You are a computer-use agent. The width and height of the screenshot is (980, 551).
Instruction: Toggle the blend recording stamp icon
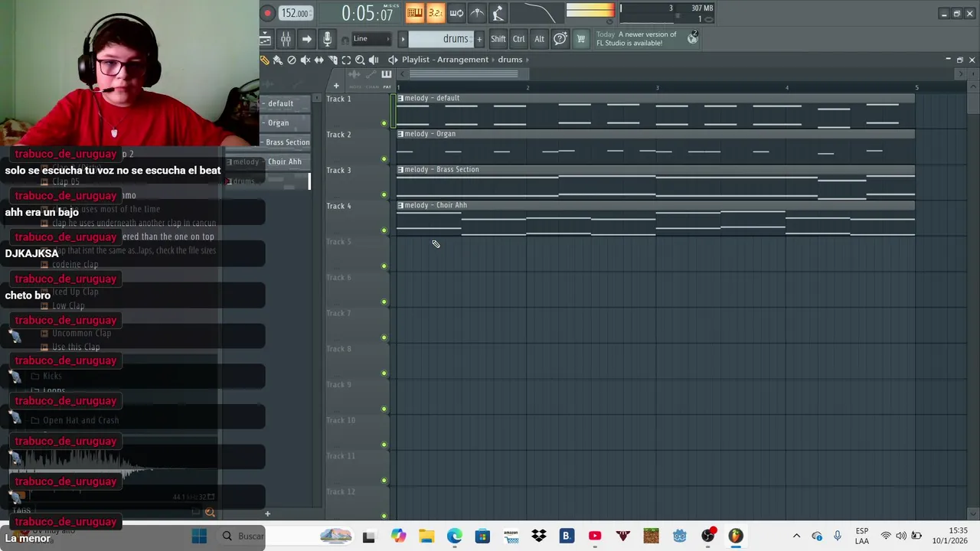click(x=497, y=12)
